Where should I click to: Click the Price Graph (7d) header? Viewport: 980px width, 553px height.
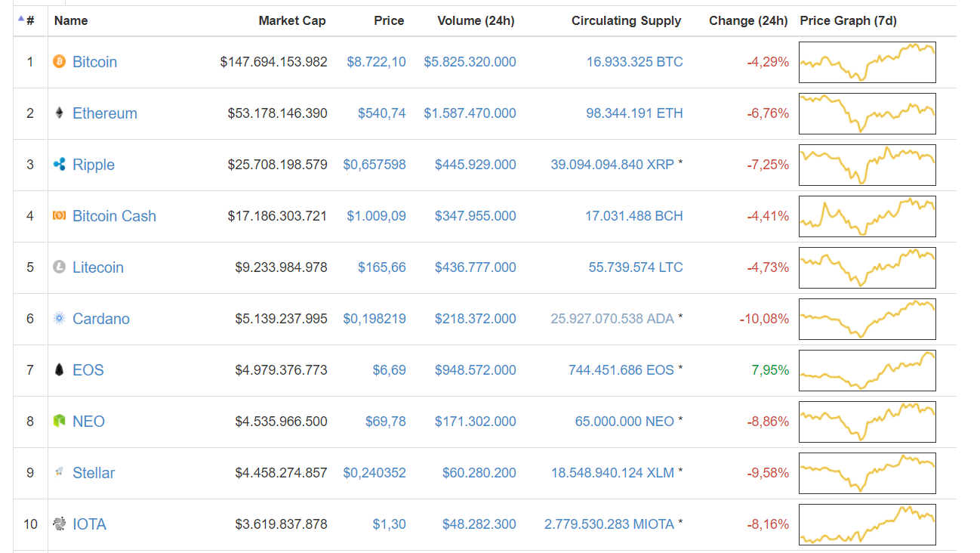pos(848,20)
